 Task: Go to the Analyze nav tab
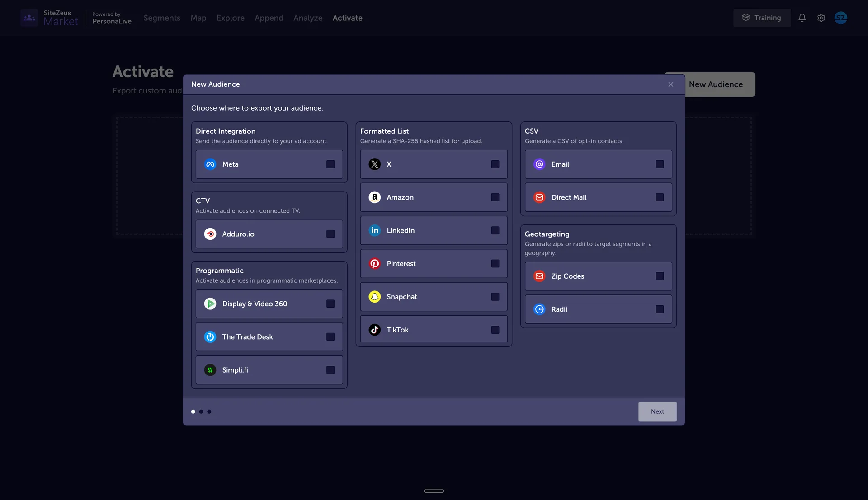click(x=308, y=18)
